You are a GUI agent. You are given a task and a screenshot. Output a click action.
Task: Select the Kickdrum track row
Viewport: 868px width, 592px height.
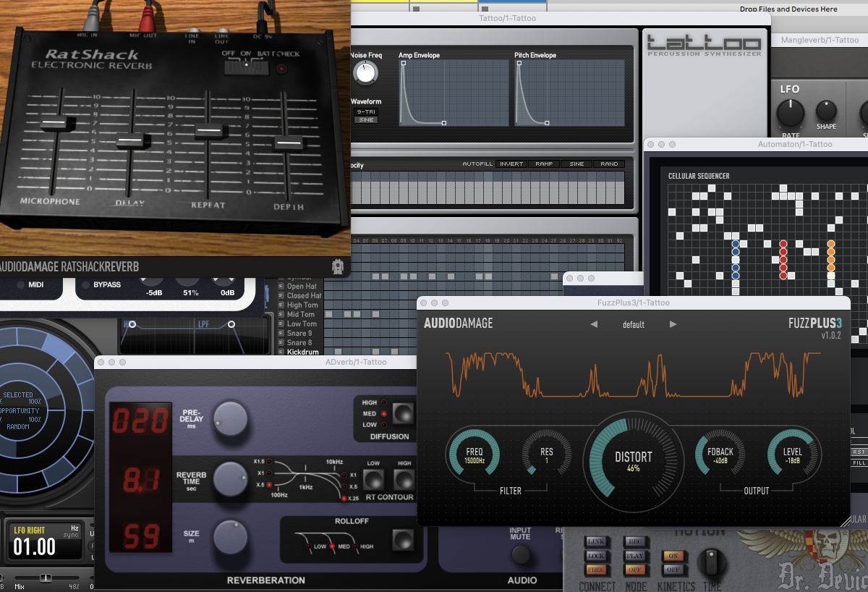point(303,352)
